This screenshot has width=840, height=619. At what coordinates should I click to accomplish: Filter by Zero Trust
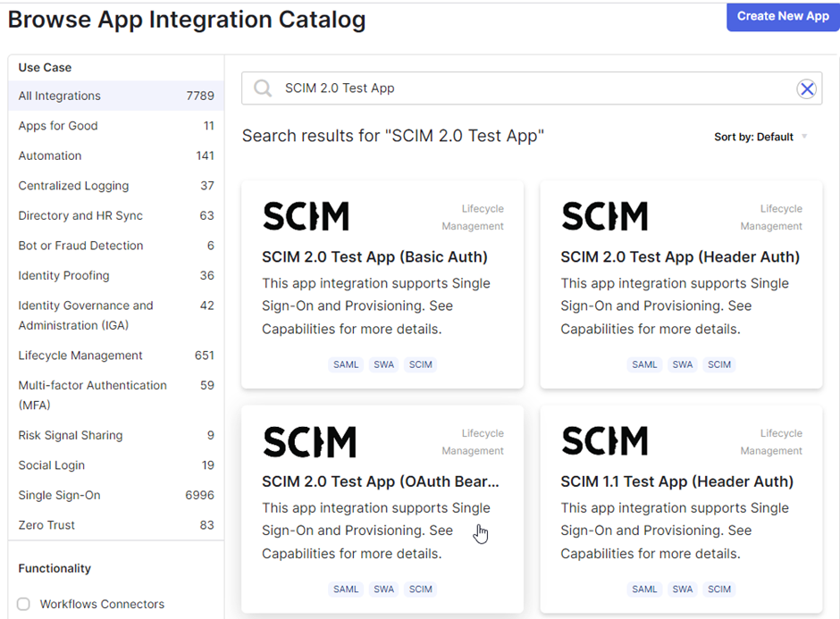(x=116, y=525)
